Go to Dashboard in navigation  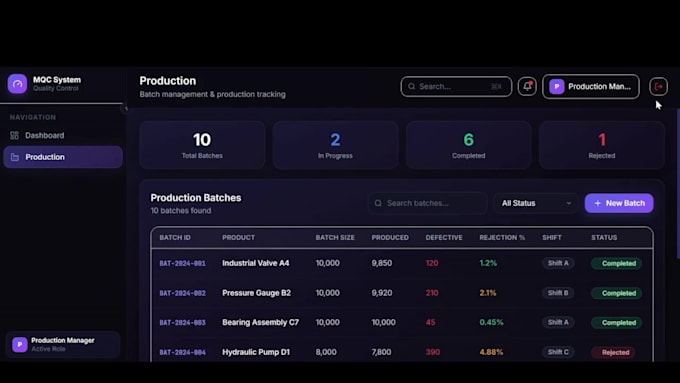click(x=63, y=135)
